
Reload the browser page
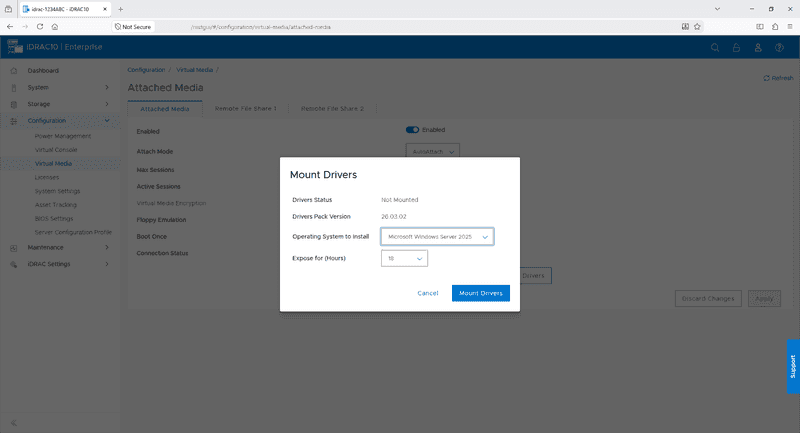click(40, 27)
